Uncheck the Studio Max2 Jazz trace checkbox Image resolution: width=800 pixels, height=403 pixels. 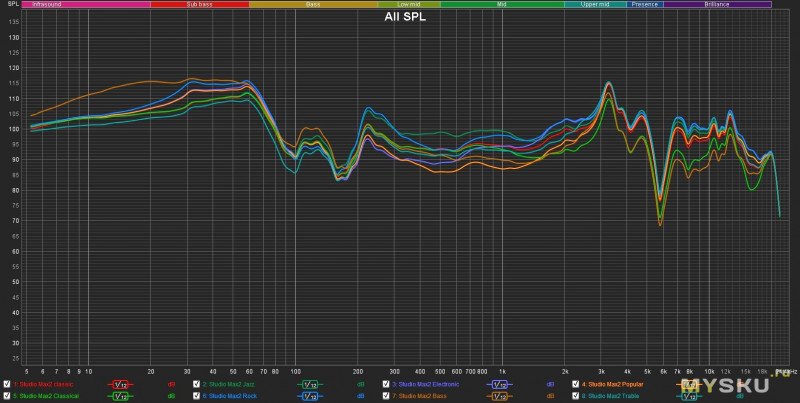click(196, 385)
